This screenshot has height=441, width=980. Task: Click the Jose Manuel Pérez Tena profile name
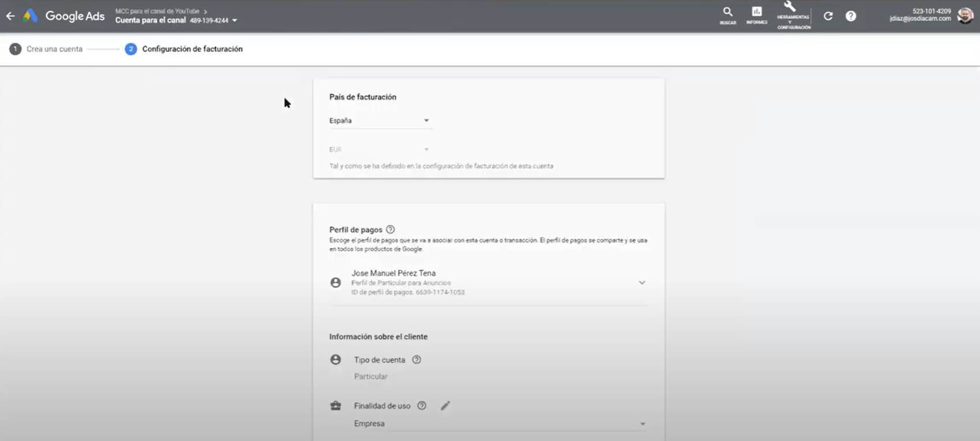point(393,273)
